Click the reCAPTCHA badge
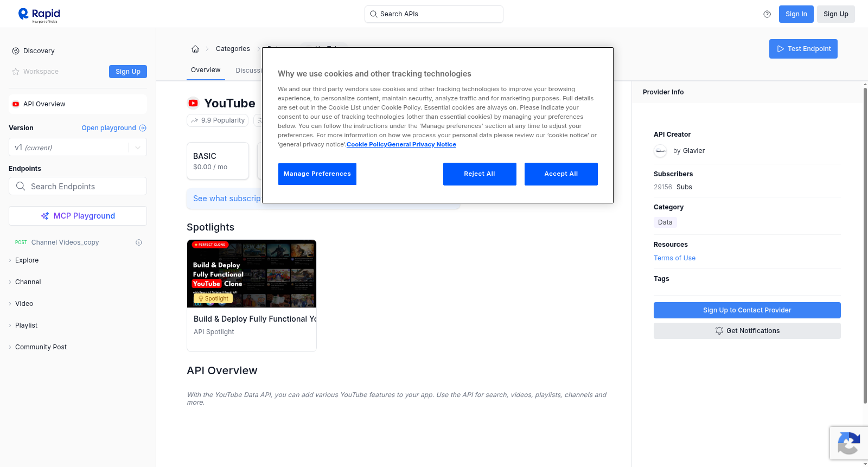Viewport: 868px width, 467px height. click(848, 443)
